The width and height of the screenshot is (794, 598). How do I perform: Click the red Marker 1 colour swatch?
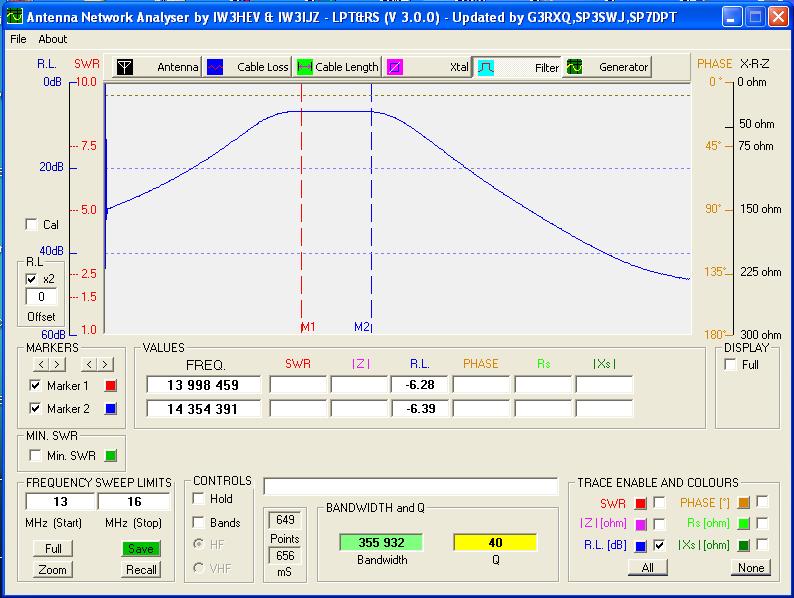coord(111,386)
